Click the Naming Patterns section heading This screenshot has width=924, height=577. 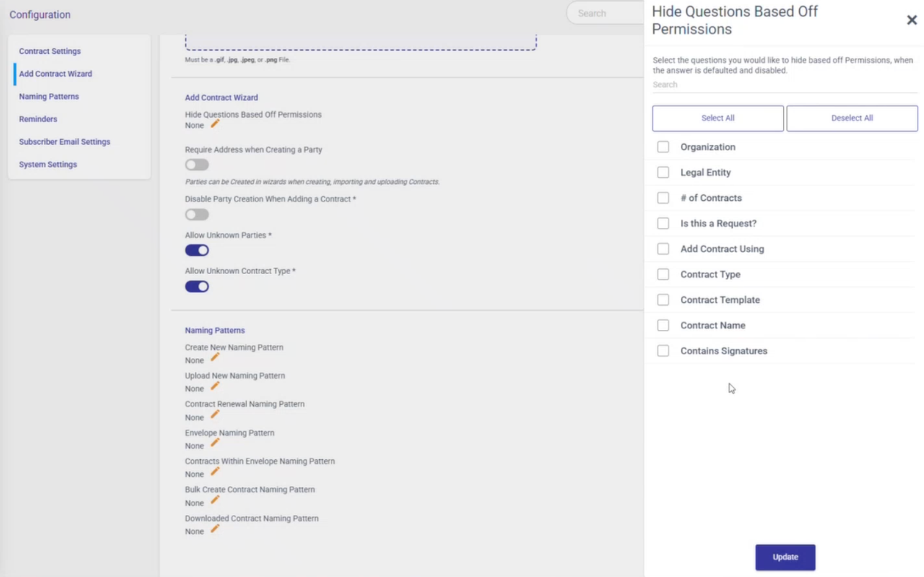click(215, 330)
